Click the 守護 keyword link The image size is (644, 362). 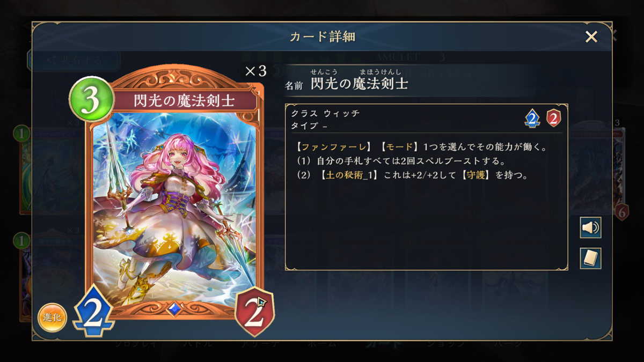(477, 175)
